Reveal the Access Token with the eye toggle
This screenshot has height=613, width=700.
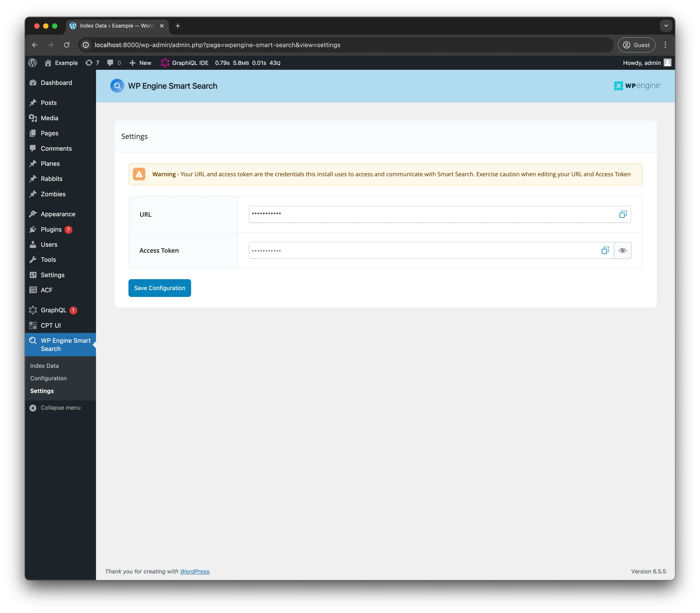point(622,250)
